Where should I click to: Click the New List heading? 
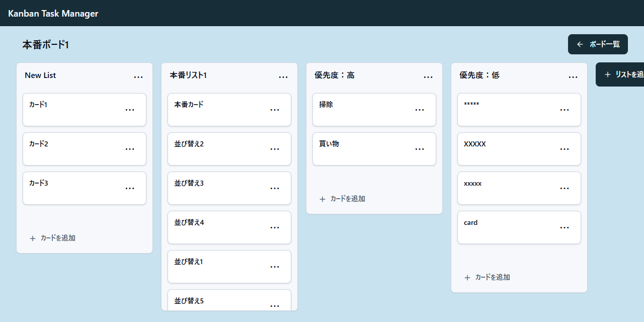[40, 75]
